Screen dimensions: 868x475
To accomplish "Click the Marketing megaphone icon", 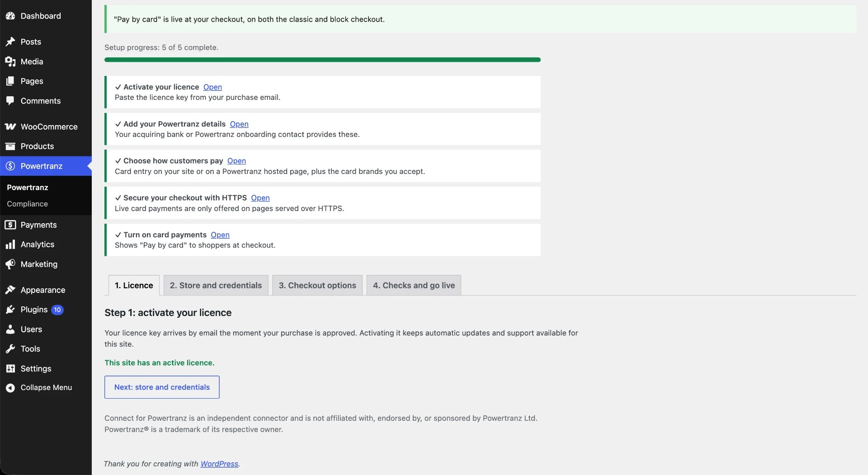I will click(x=10, y=264).
